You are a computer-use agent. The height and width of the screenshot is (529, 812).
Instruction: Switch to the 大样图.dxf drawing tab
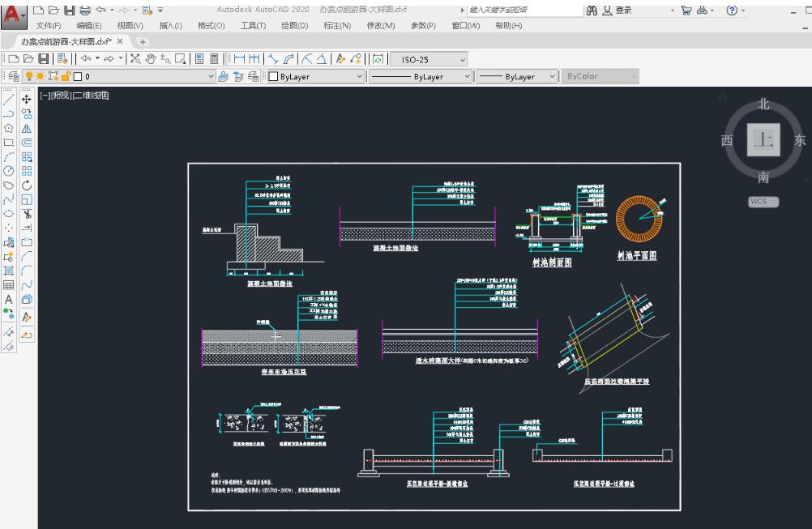click(66, 41)
